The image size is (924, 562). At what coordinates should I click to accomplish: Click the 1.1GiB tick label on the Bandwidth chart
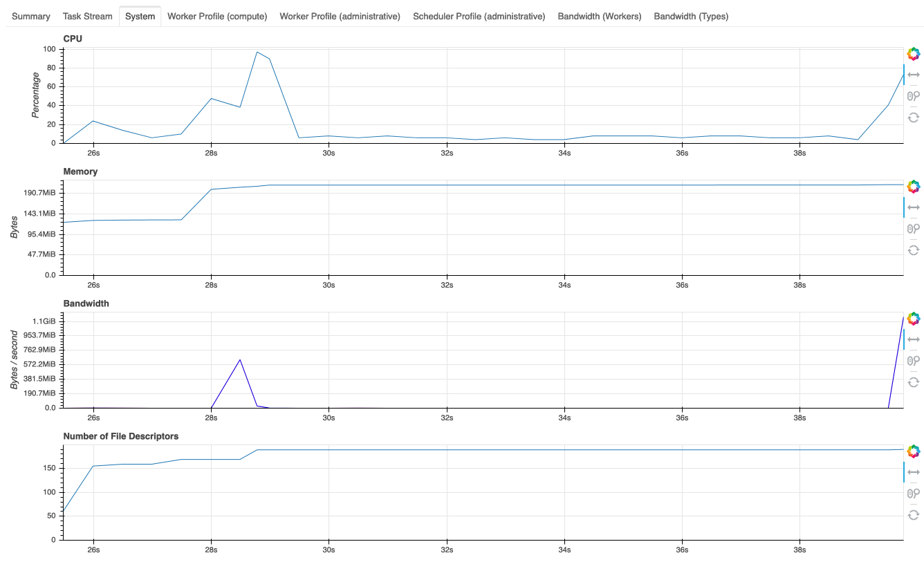44,321
